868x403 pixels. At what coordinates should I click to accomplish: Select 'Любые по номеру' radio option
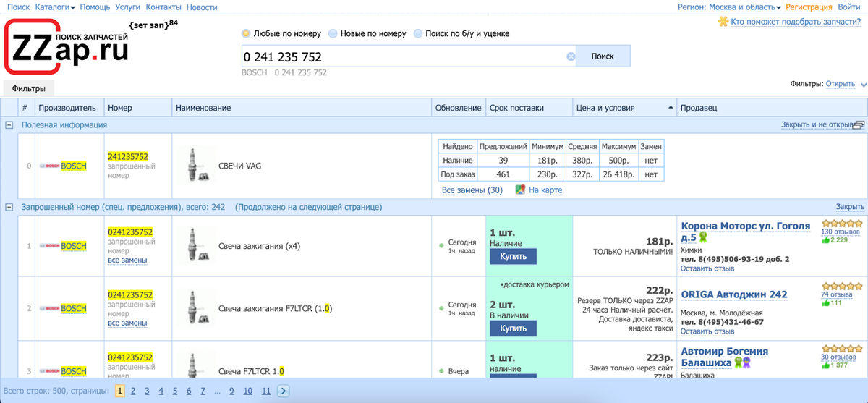point(246,33)
